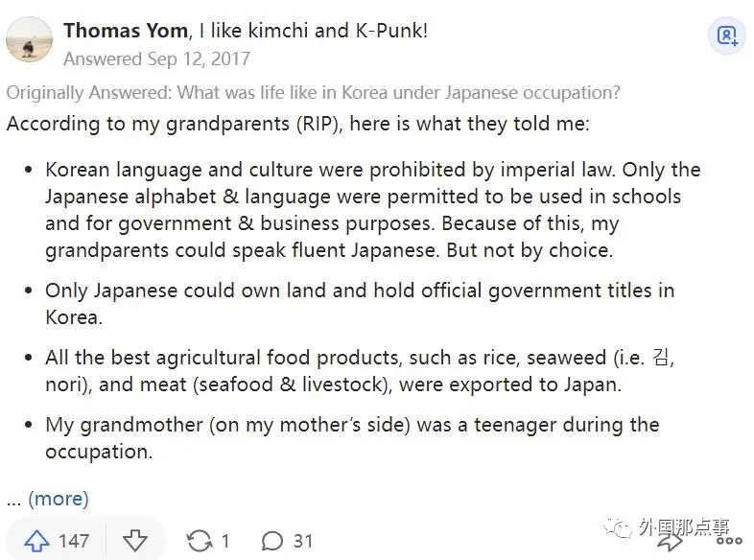The height and width of the screenshot is (560, 754).
Task: Follow Thomas Yom using the top-right icon
Action: 727,36
